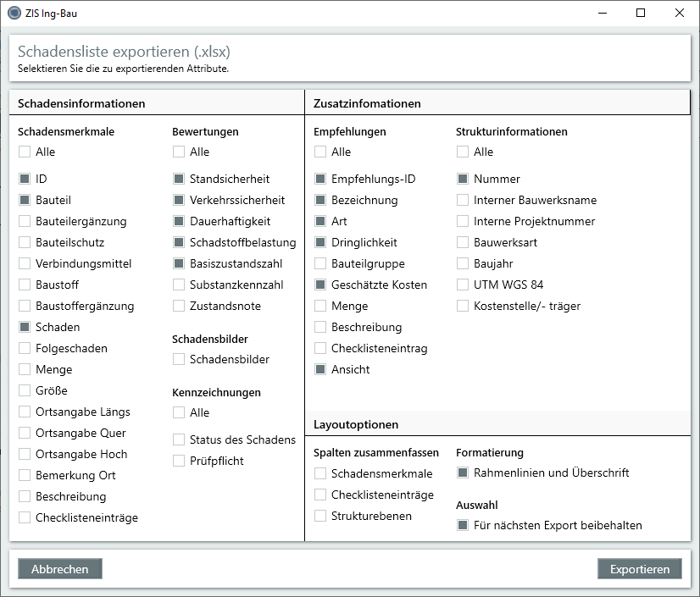Tick the Größe checkbox
The height and width of the screenshot is (597, 700).
pos(25,390)
